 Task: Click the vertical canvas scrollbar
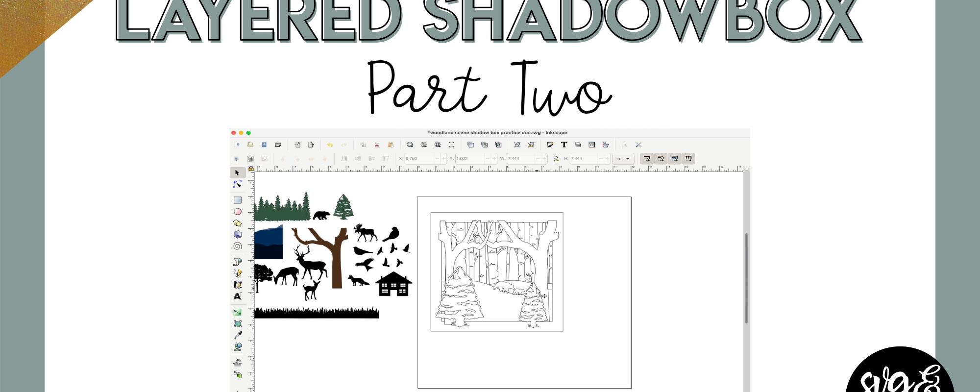tap(746, 278)
